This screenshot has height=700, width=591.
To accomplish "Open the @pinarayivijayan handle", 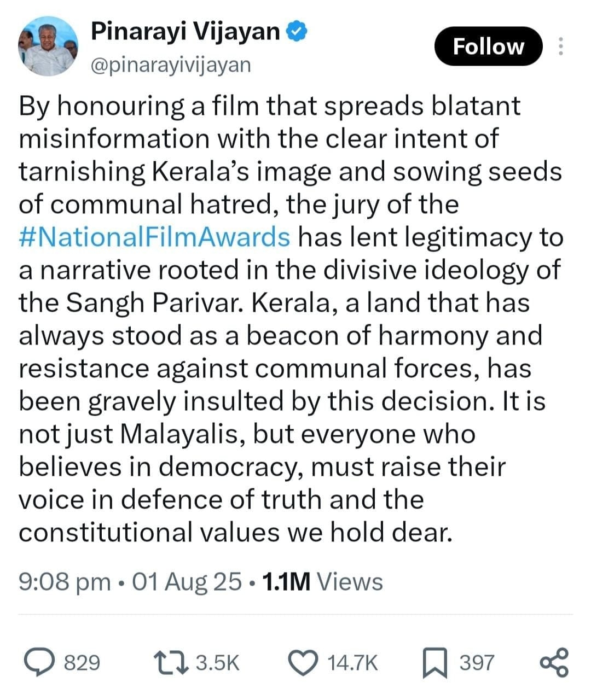I will coord(170,65).
